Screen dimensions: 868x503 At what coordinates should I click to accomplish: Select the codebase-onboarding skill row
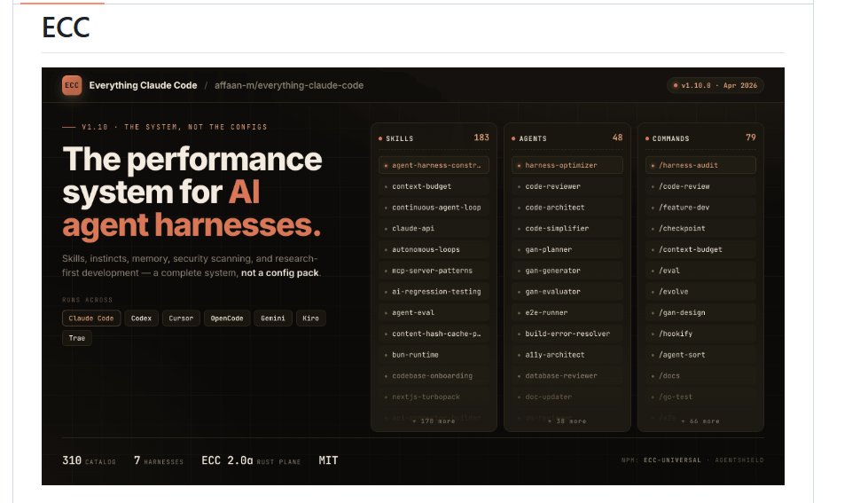point(434,375)
